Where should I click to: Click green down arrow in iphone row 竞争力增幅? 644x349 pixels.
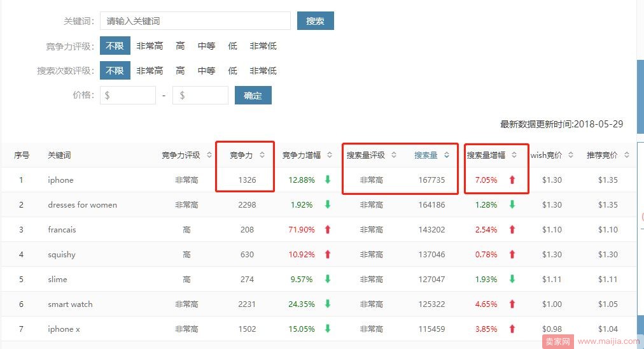point(328,179)
